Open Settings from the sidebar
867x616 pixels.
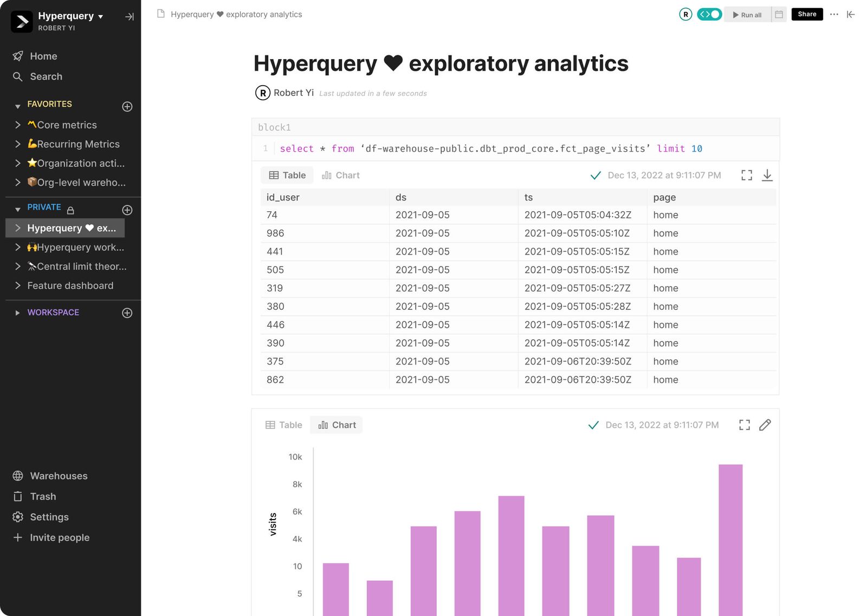(48, 517)
